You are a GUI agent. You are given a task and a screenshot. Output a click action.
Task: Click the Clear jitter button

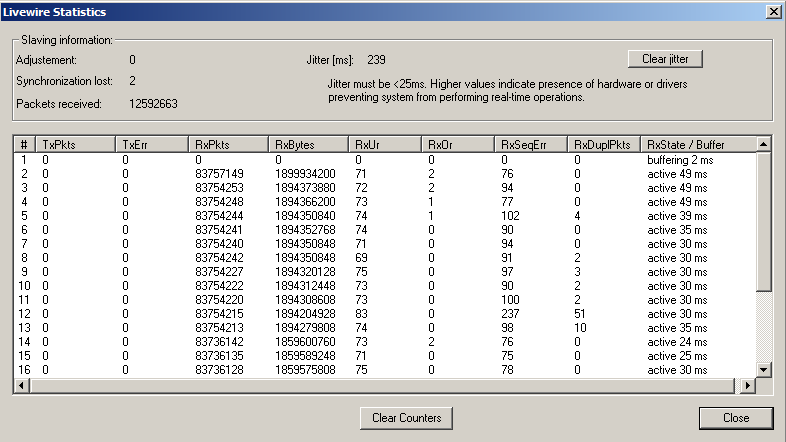665,59
